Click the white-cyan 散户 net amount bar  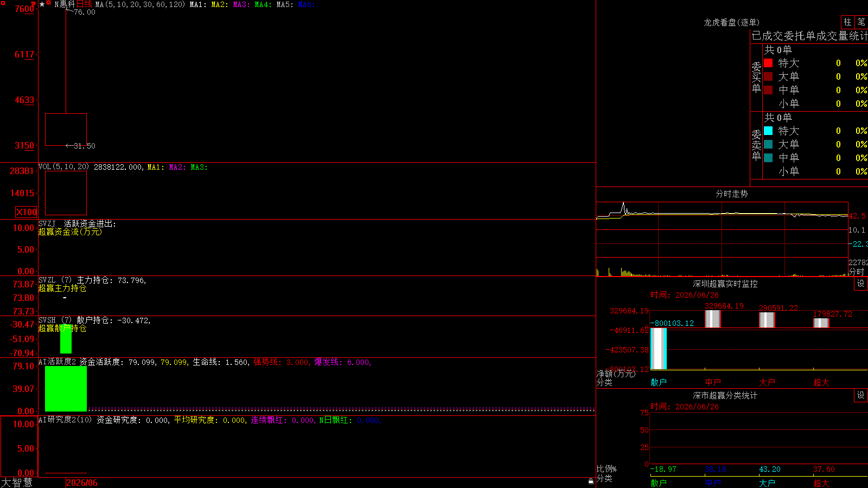click(659, 349)
